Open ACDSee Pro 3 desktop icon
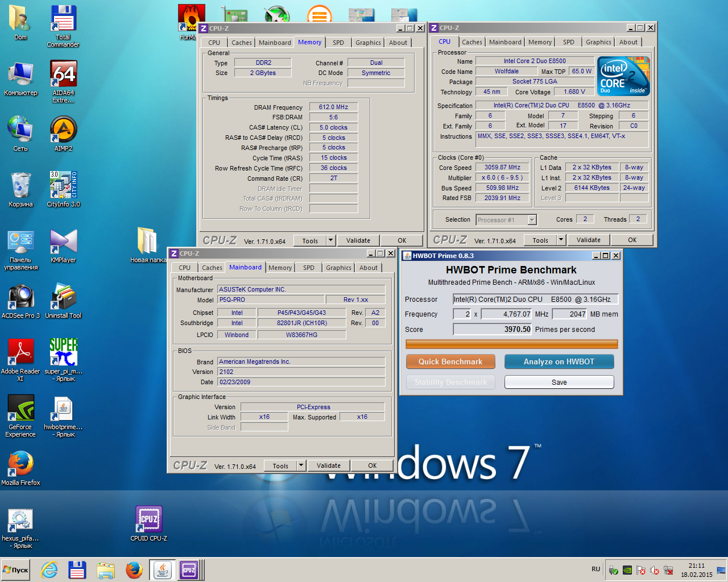The image size is (728, 582). point(20,301)
